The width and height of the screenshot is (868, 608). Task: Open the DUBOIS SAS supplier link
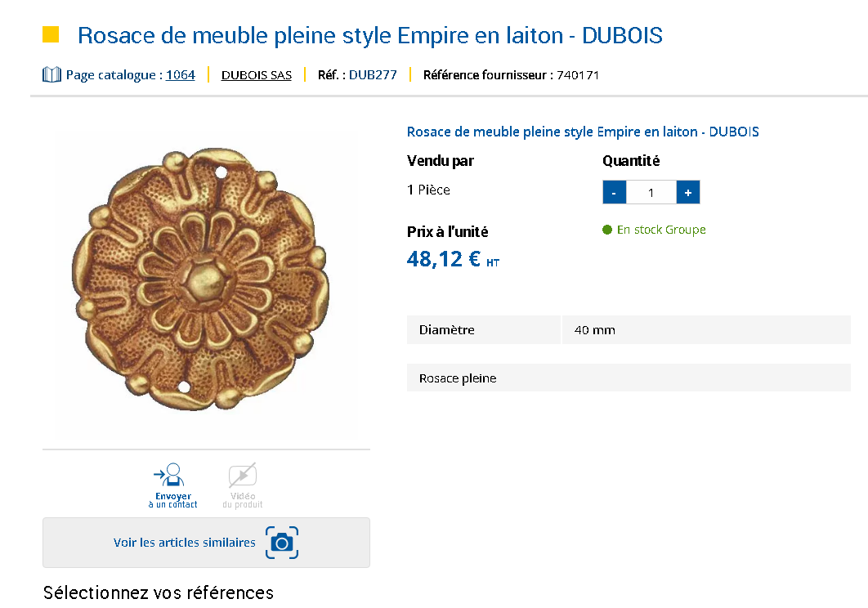pos(257,75)
